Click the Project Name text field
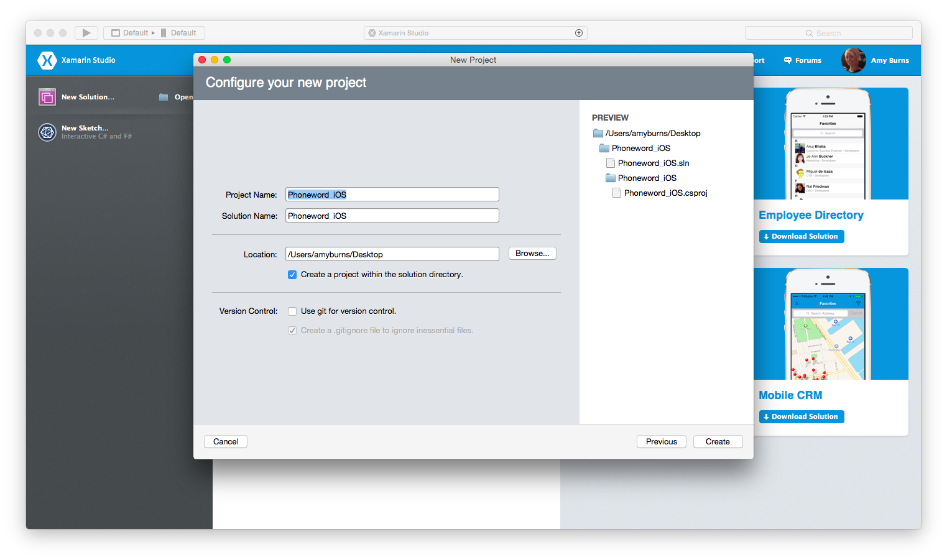 392,195
